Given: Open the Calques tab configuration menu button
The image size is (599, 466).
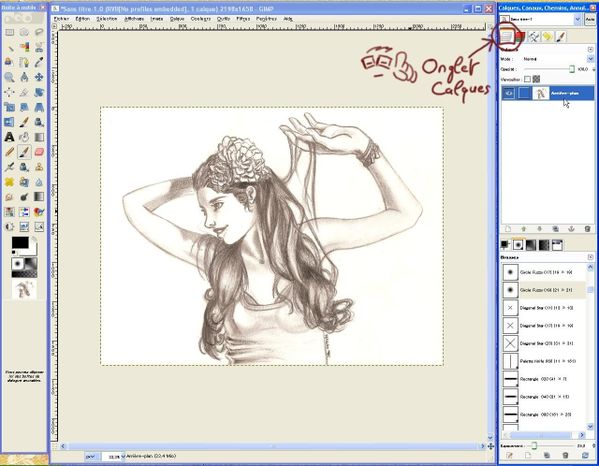Looking at the screenshot, I should click(x=591, y=49).
